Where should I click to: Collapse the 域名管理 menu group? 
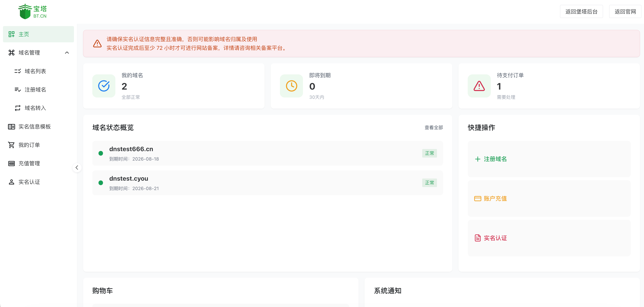click(x=67, y=53)
